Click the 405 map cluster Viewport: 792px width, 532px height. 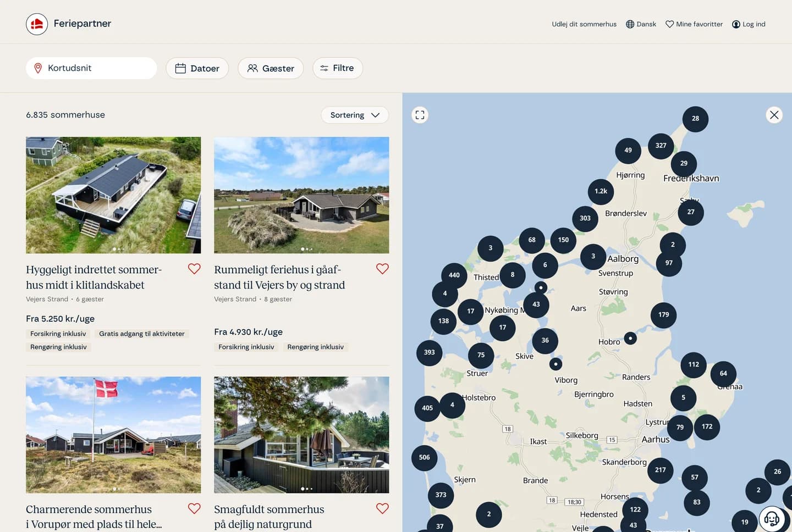coord(427,408)
